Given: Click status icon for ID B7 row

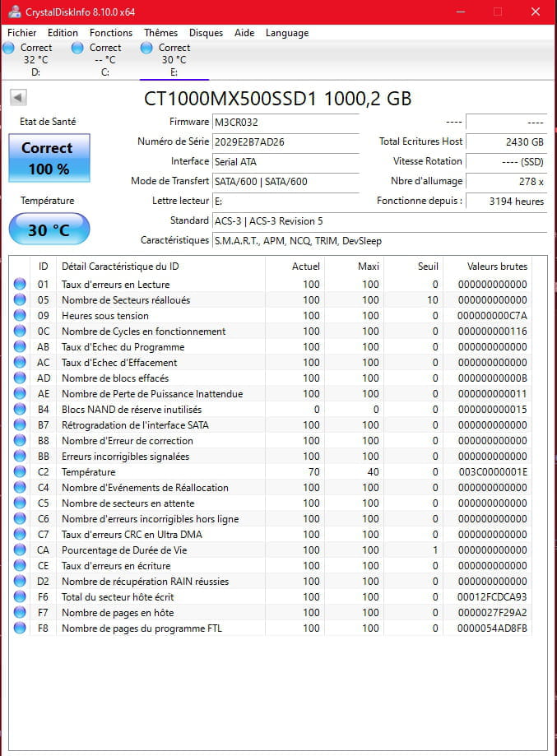Looking at the screenshot, I should coord(20,424).
